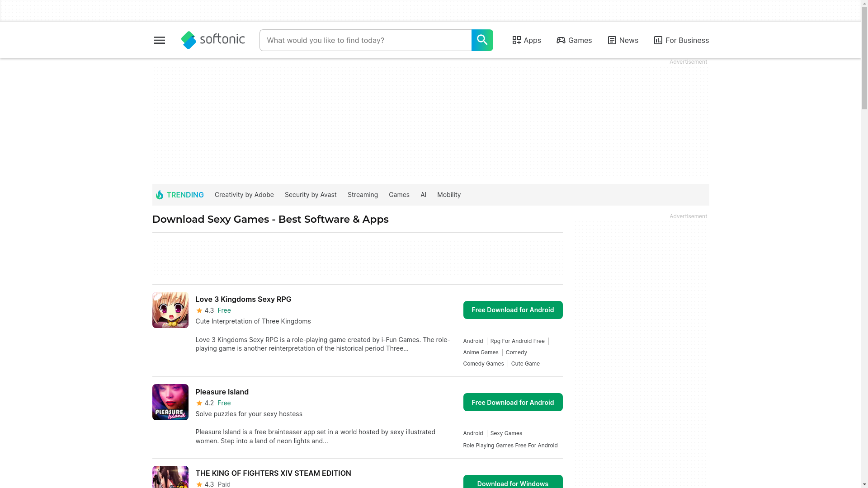Open the hamburger menu icon

[x=159, y=40]
